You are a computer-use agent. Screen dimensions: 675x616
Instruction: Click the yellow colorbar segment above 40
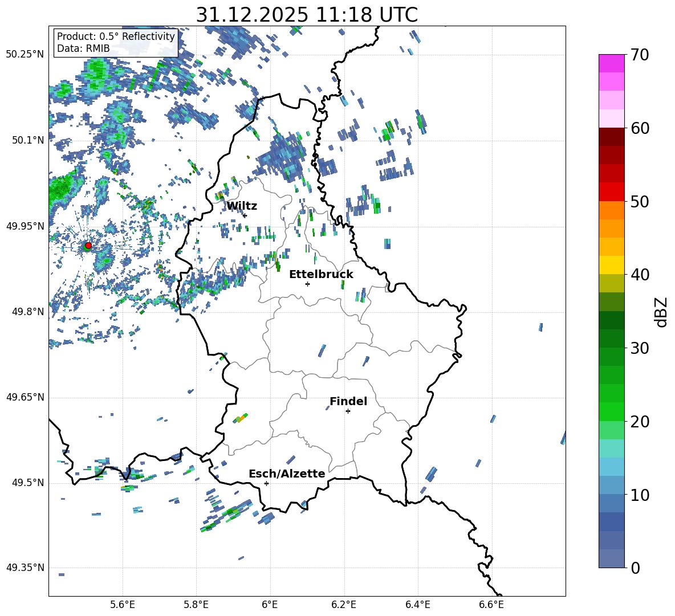tap(611, 265)
